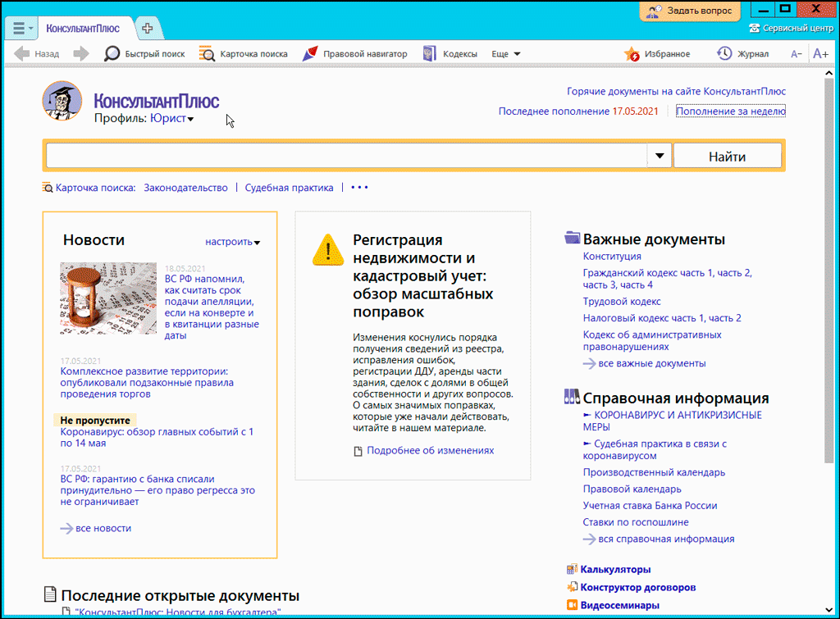This screenshot has height=619, width=840.
Task: Go forward with the right arrow
Action: [81, 53]
